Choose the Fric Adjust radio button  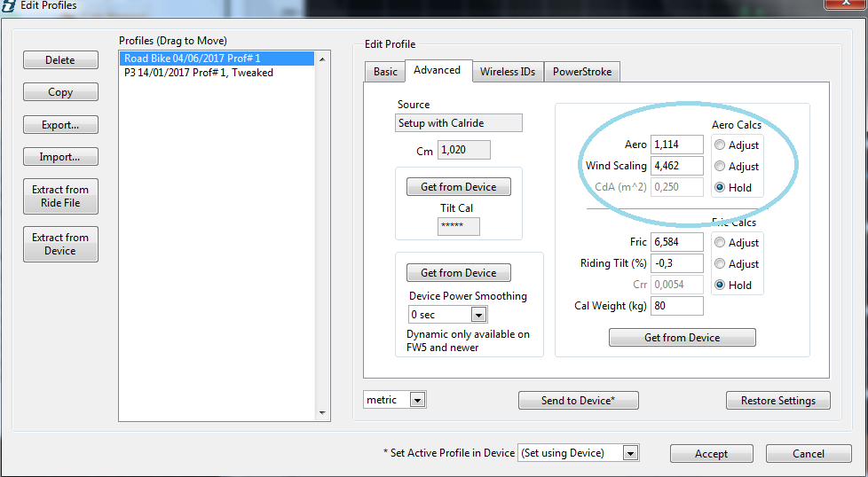pos(720,243)
